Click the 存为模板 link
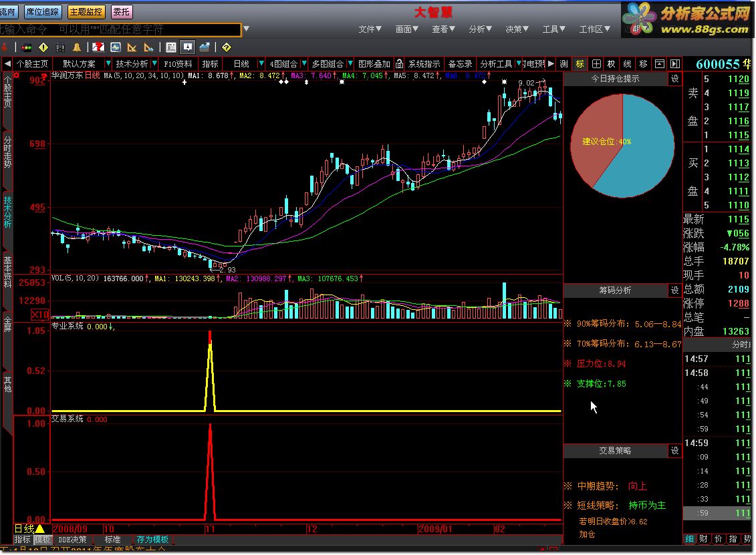Screen dimensions: 756x555 (x=152, y=540)
